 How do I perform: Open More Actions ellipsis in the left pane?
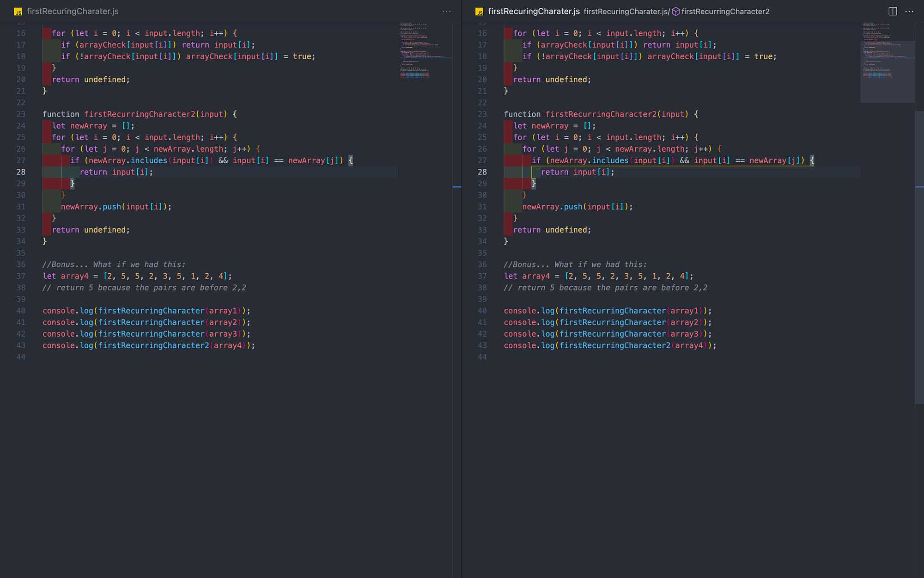(446, 12)
